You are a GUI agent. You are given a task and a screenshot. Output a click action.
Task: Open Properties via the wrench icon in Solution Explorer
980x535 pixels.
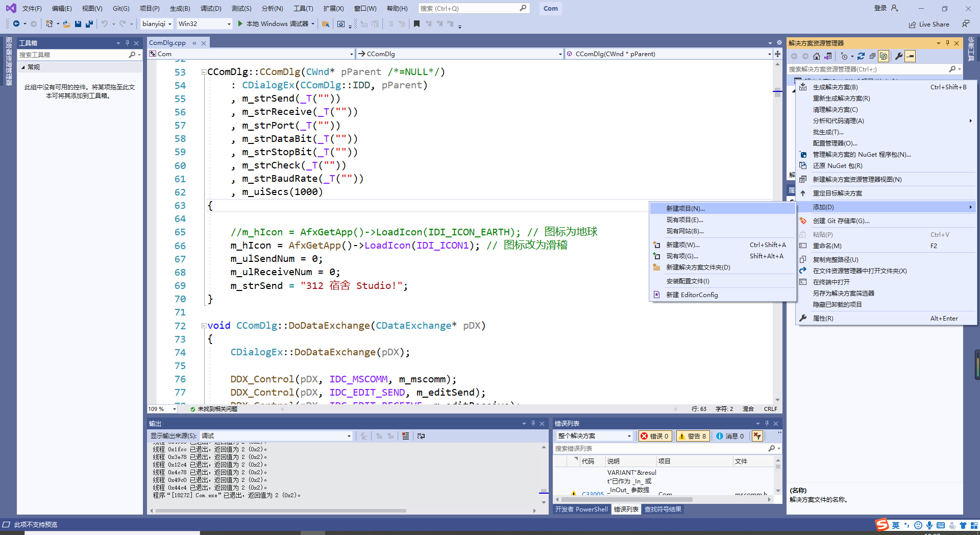(x=898, y=56)
